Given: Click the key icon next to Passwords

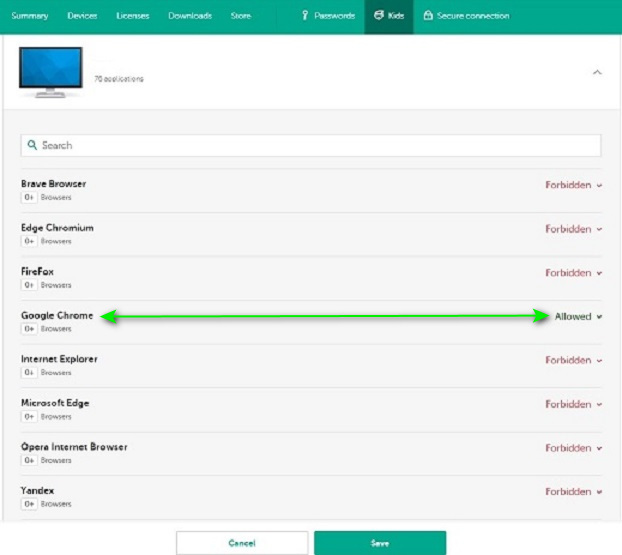Looking at the screenshot, I should (x=305, y=15).
